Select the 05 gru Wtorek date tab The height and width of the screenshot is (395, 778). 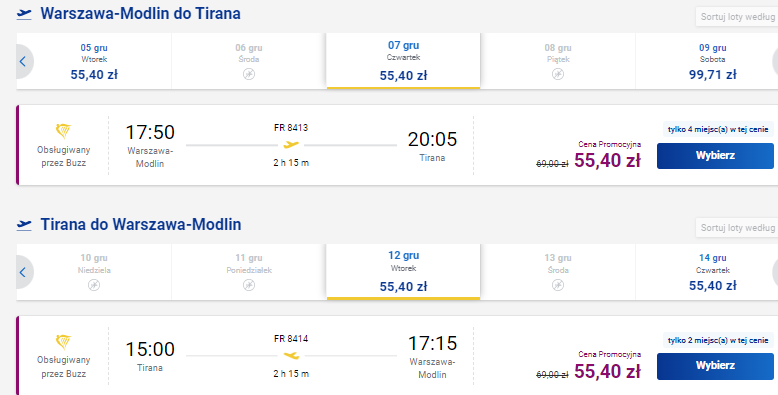(x=94, y=62)
